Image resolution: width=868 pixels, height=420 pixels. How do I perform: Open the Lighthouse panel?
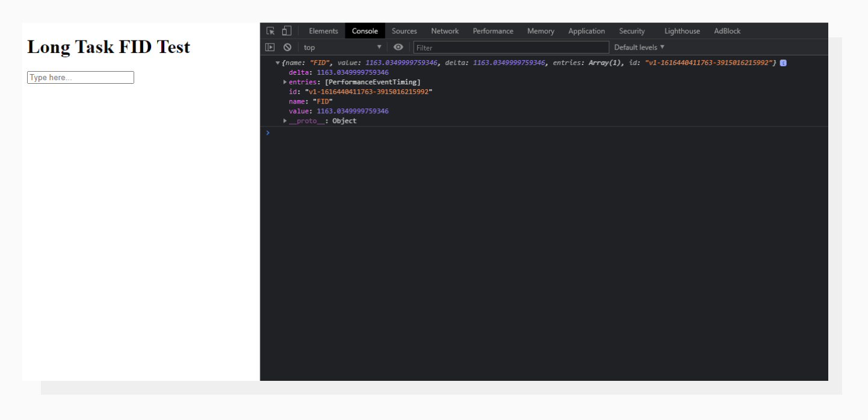[x=682, y=31]
